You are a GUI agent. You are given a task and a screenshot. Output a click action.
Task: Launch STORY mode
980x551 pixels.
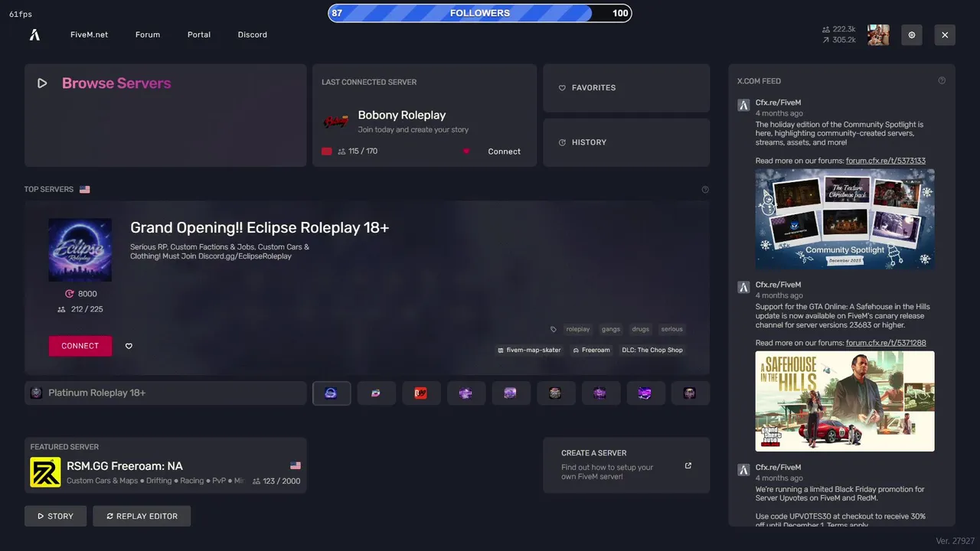click(55, 517)
